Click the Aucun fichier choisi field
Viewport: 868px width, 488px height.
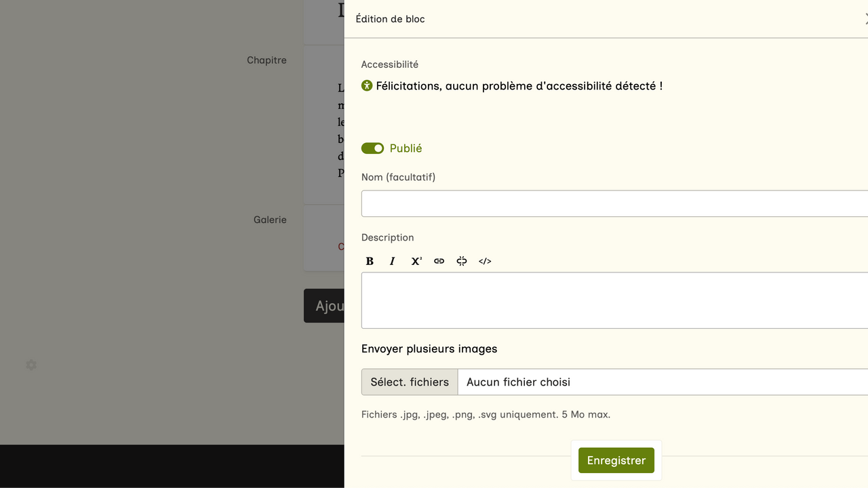(661, 382)
